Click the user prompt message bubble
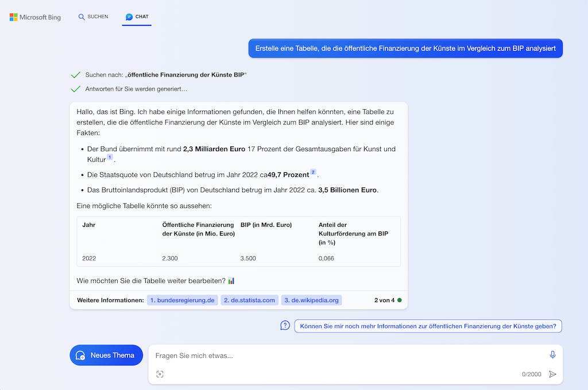 (x=405, y=48)
